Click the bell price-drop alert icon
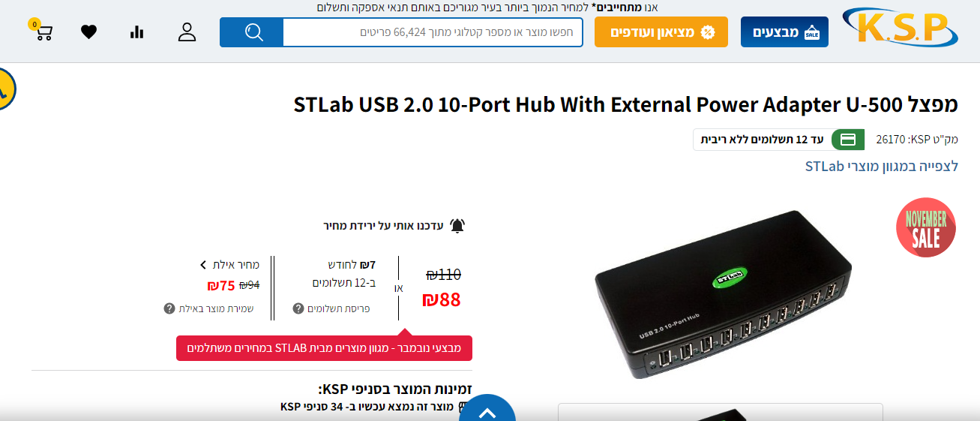The height and width of the screenshot is (421, 980). pyautogui.click(x=457, y=226)
